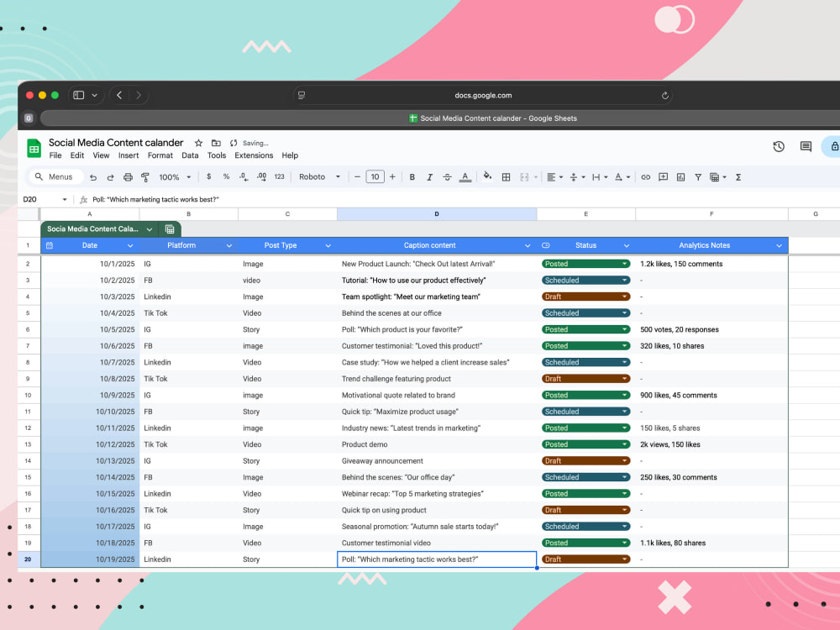Click the table view icon beside table name
The image size is (840, 630).
170,229
